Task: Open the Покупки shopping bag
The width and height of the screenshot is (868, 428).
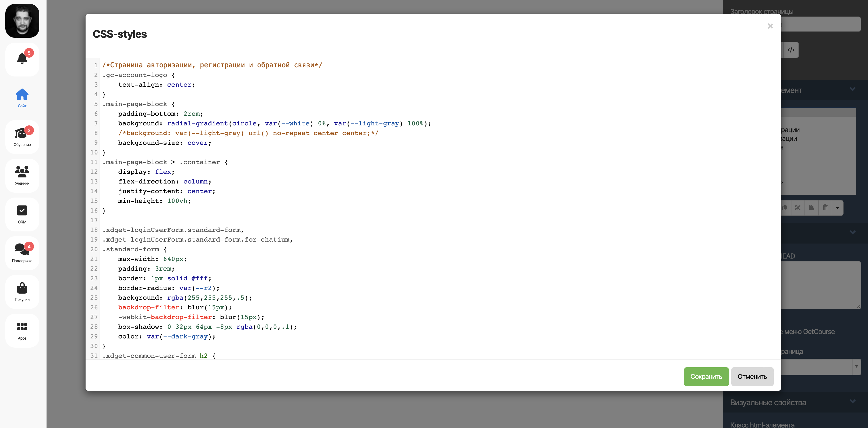Action: click(x=22, y=291)
